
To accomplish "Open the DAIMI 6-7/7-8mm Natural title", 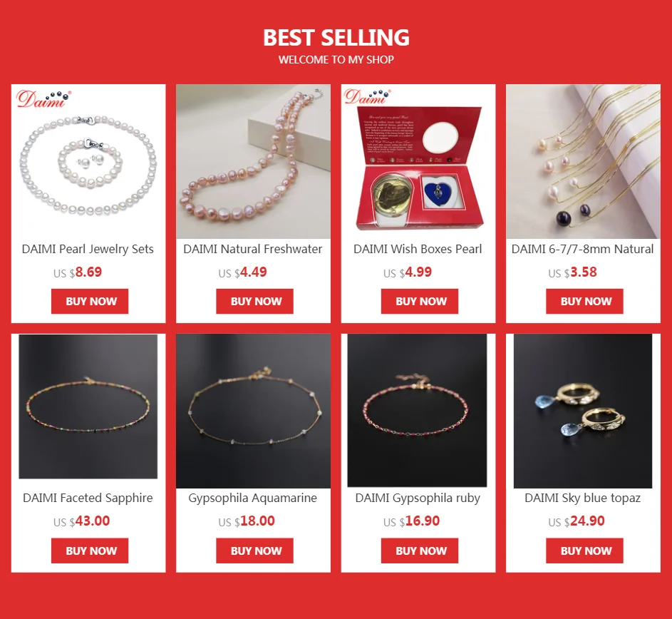I will (x=583, y=249).
